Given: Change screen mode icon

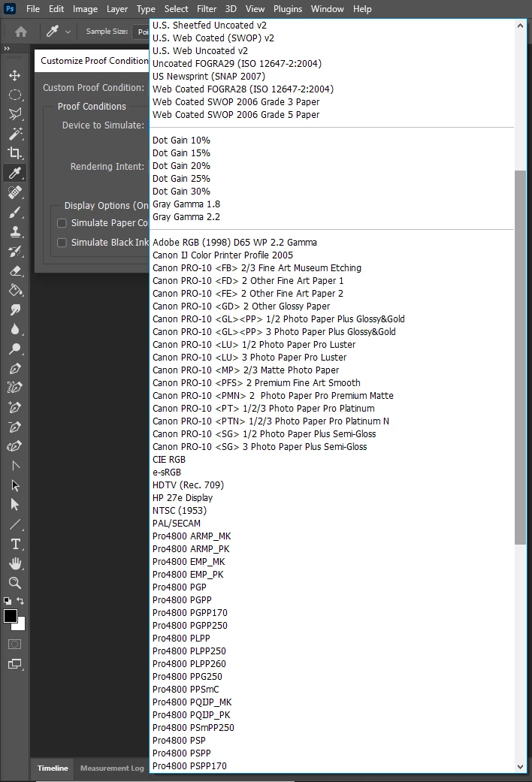Looking at the screenshot, I should (15, 664).
